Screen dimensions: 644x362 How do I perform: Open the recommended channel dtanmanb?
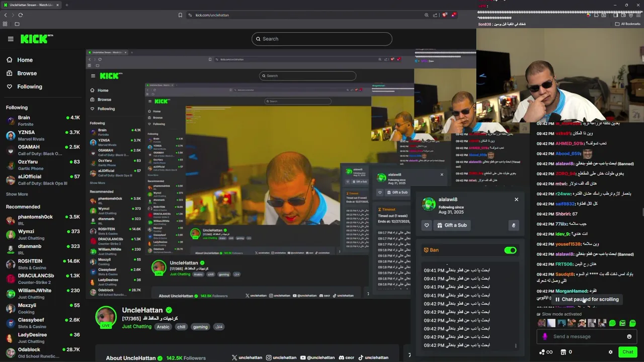point(43,249)
